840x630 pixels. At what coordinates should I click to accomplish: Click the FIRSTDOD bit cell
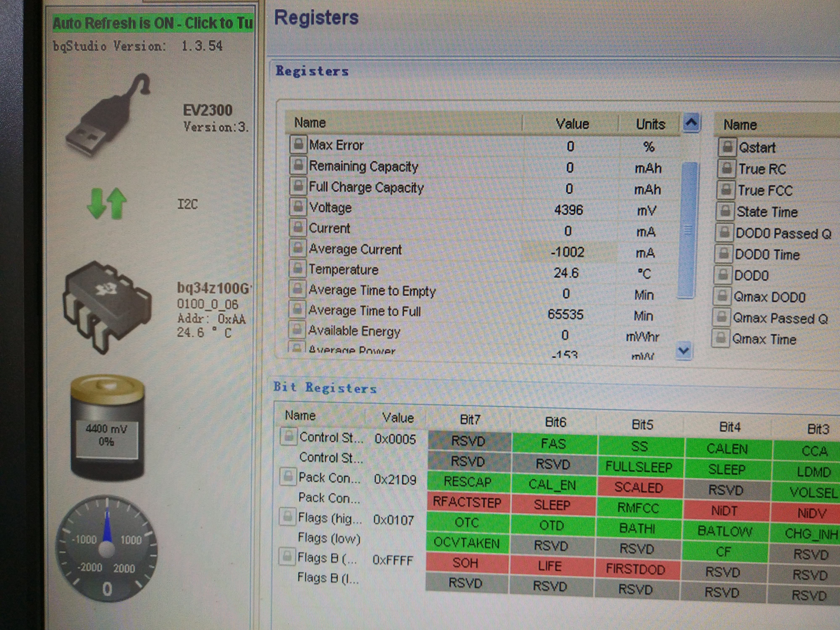point(635,569)
